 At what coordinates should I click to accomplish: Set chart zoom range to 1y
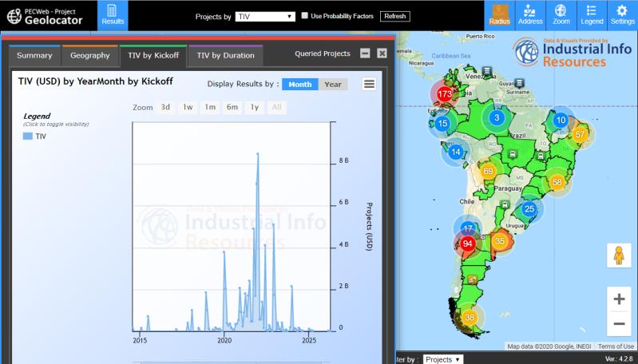pos(254,107)
